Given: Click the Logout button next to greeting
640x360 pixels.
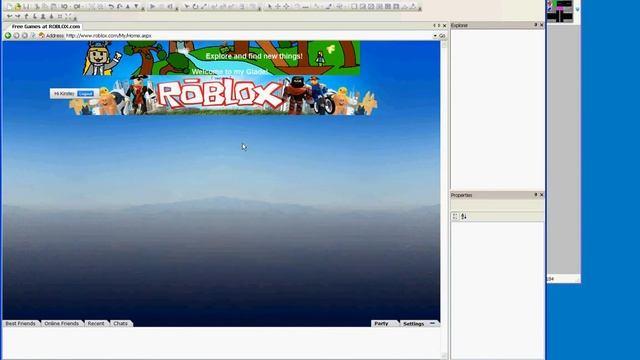Looking at the screenshot, I should (x=85, y=94).
